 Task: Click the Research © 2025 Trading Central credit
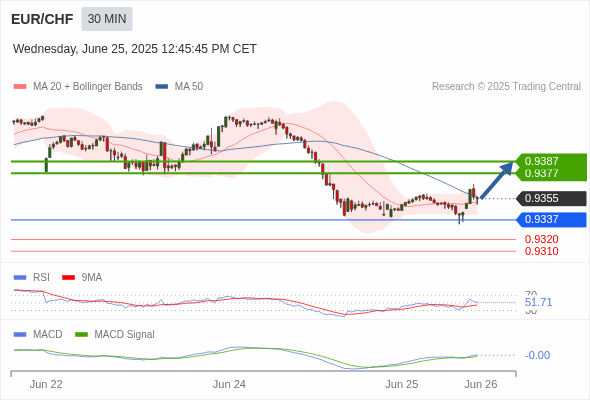point(506,87)
